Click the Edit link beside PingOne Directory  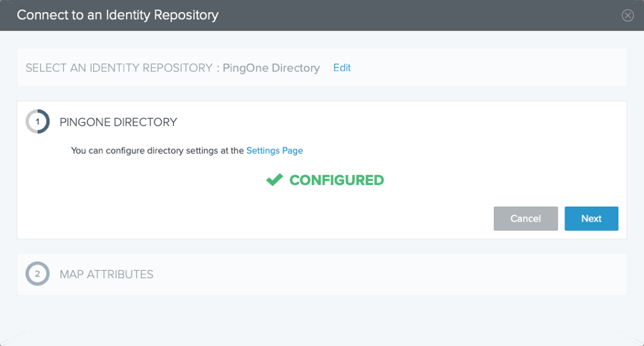[342, 68]
